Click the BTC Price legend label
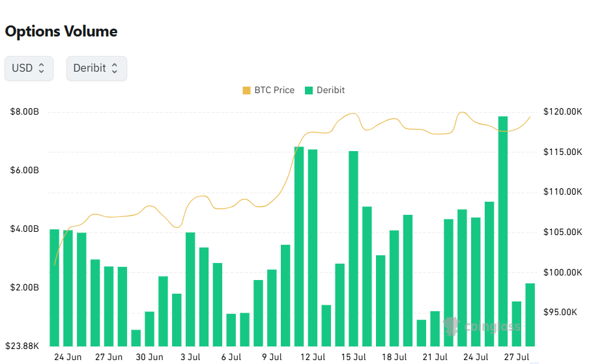The height and width of the screenshot is (364, 589). [x=274, y=90]
